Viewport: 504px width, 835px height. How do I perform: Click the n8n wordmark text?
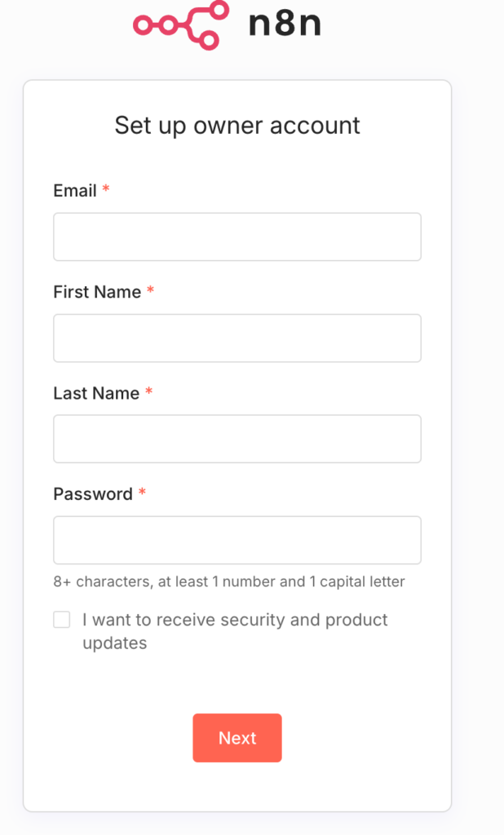click(285, 24)
